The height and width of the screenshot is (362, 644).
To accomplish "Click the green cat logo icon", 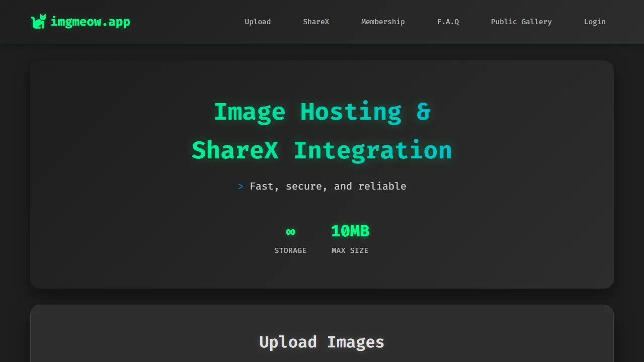I will (39, 22).
